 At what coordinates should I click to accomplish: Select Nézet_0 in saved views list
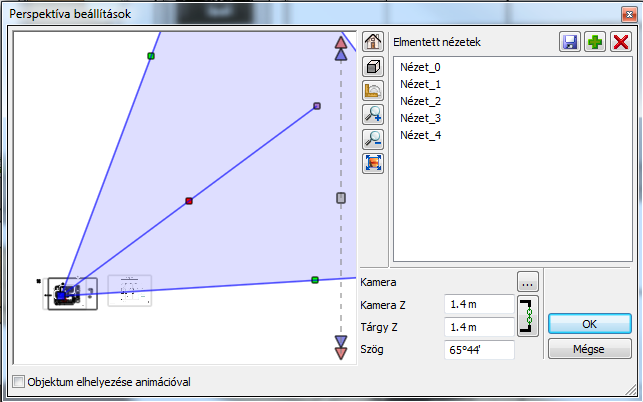419,67
